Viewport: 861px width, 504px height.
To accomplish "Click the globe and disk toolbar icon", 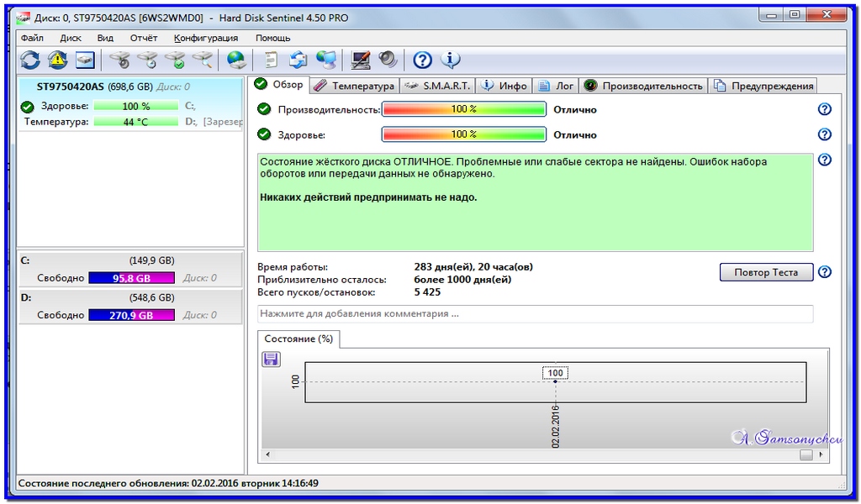I will pyautogui.click(x=236, y=60).
